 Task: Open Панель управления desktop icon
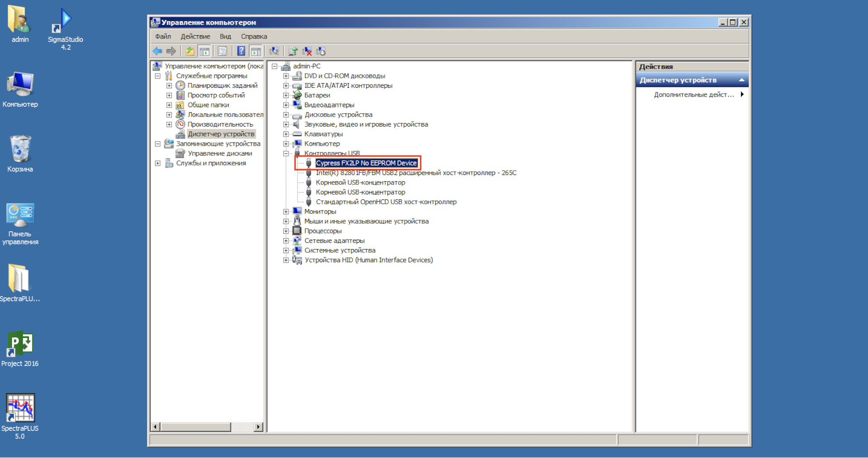click(20, 224)
